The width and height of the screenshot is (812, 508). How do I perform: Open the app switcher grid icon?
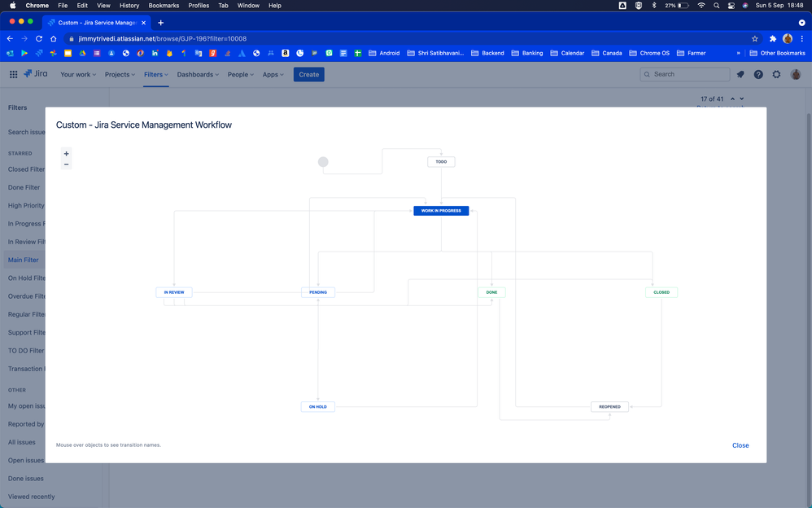[x=13, y=73]
